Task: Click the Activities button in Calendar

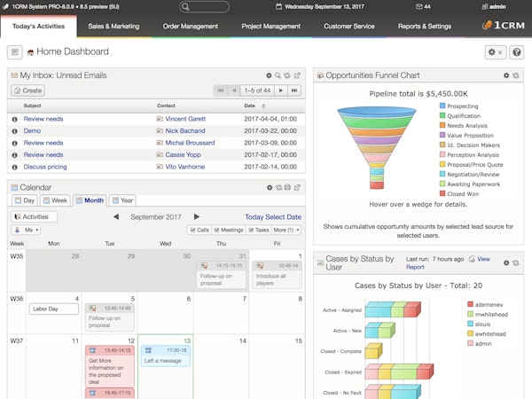Action: [34, 216]
